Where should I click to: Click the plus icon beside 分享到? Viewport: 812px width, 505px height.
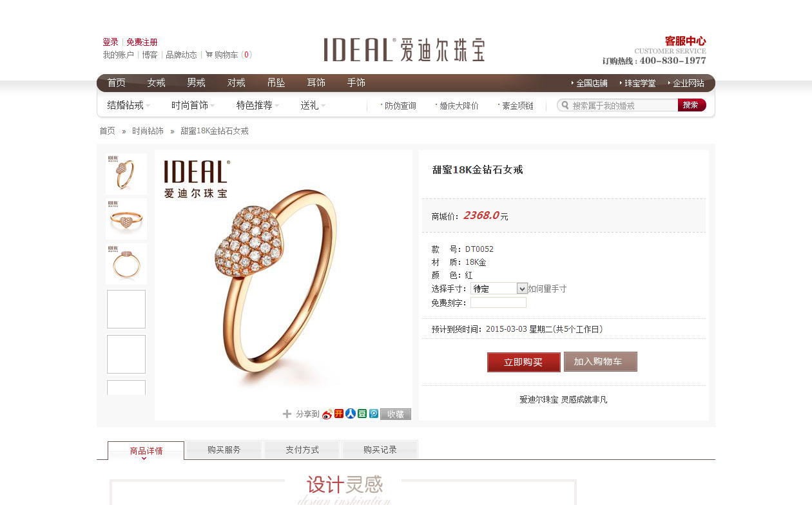[x=287, y=414]
